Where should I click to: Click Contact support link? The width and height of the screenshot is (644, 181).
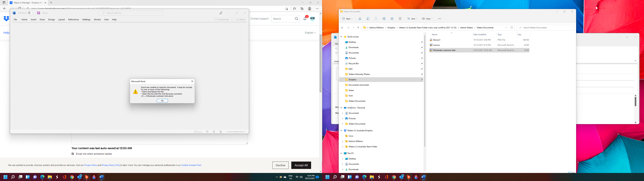(259, 18)
